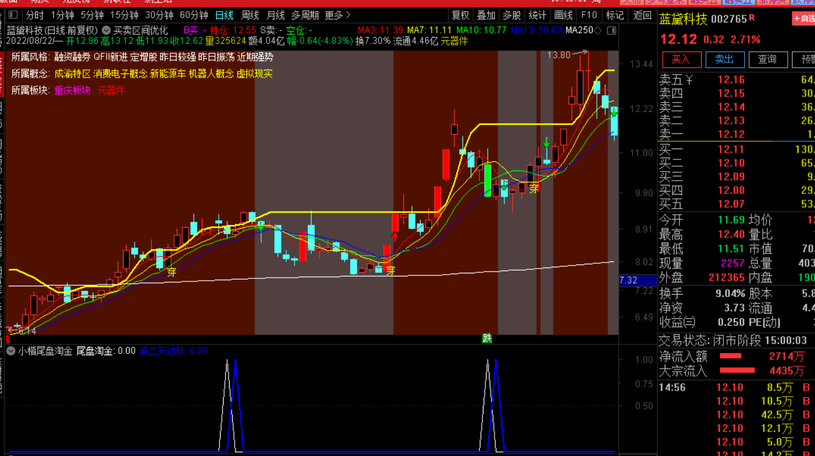Viewport: 815px width, 456px height.
Task: Expand the 更多 period dropdown
Action: coord(337,16)
